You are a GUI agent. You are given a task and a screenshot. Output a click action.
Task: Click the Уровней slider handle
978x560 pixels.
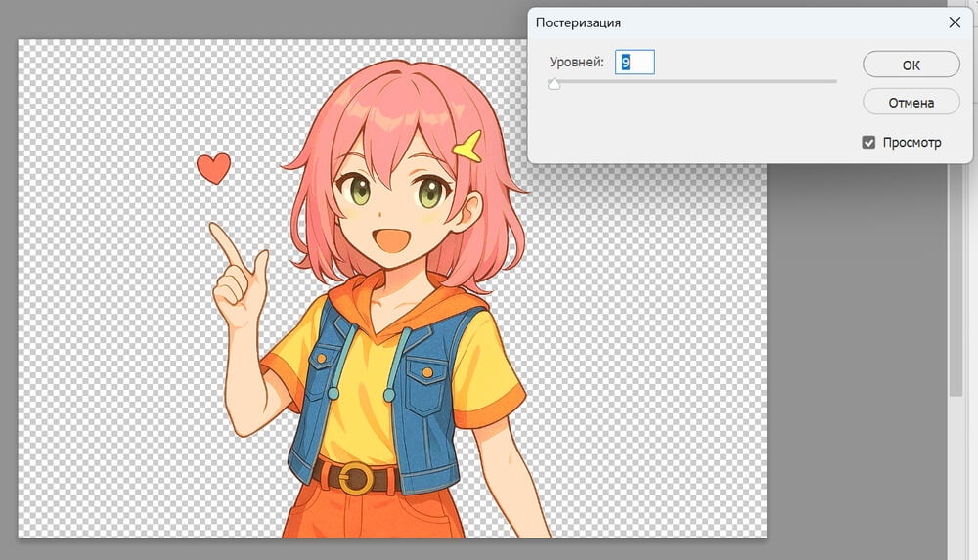coord(555,85)
